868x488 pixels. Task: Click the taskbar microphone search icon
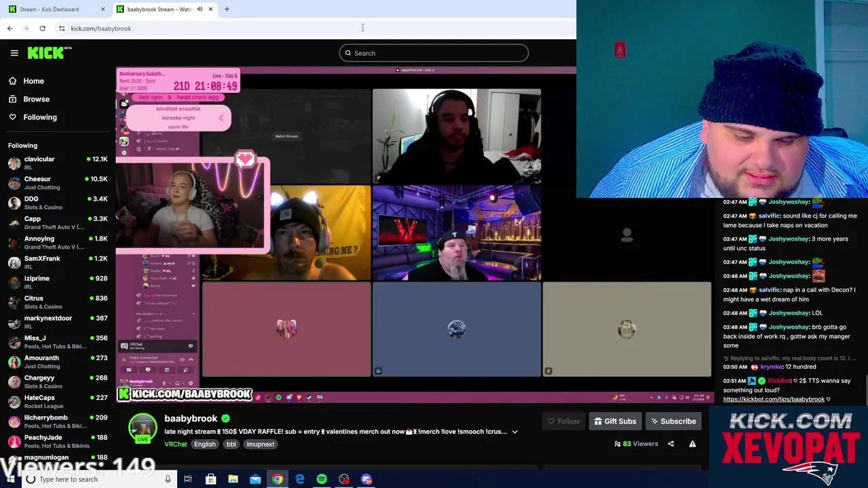coord(167,479)
